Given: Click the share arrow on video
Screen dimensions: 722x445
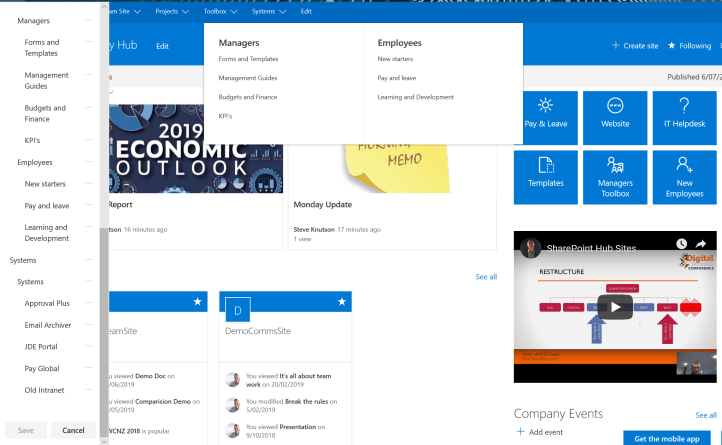Looking at the screenshot, I should click(x=701, y=243).
